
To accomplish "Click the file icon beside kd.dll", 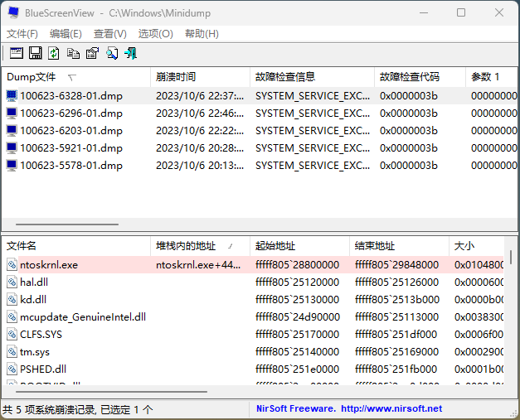I will [x=12, y=299].
